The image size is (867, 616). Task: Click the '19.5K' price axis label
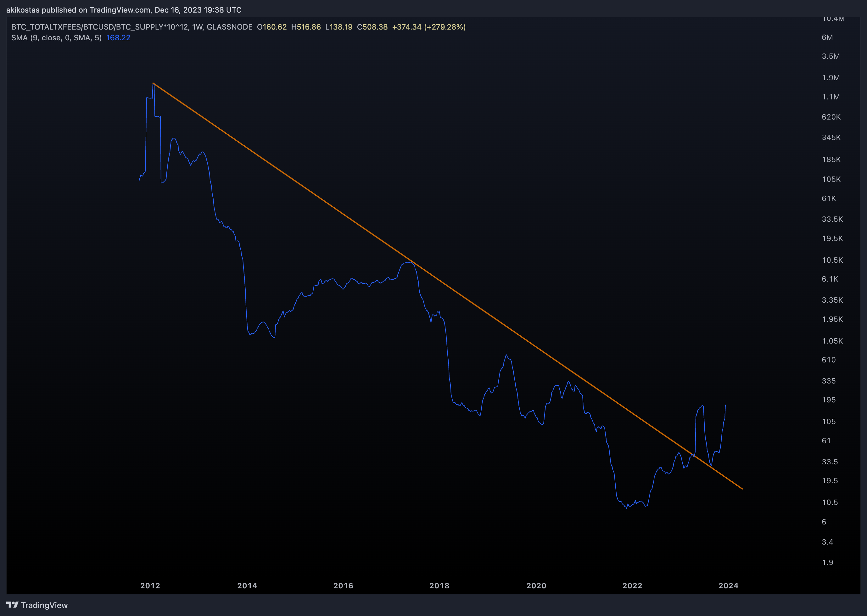point(832,238)
